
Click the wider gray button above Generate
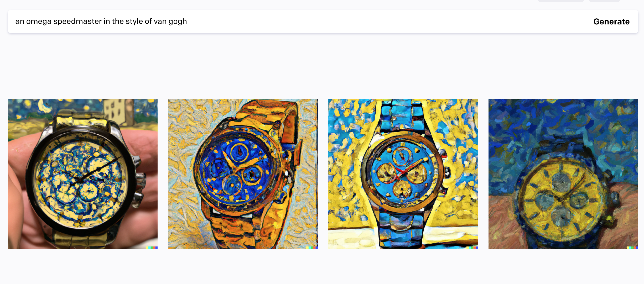(561, 1)
